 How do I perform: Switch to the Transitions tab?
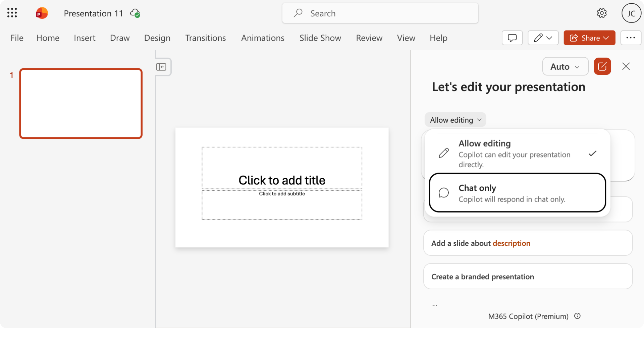point(206,38)
